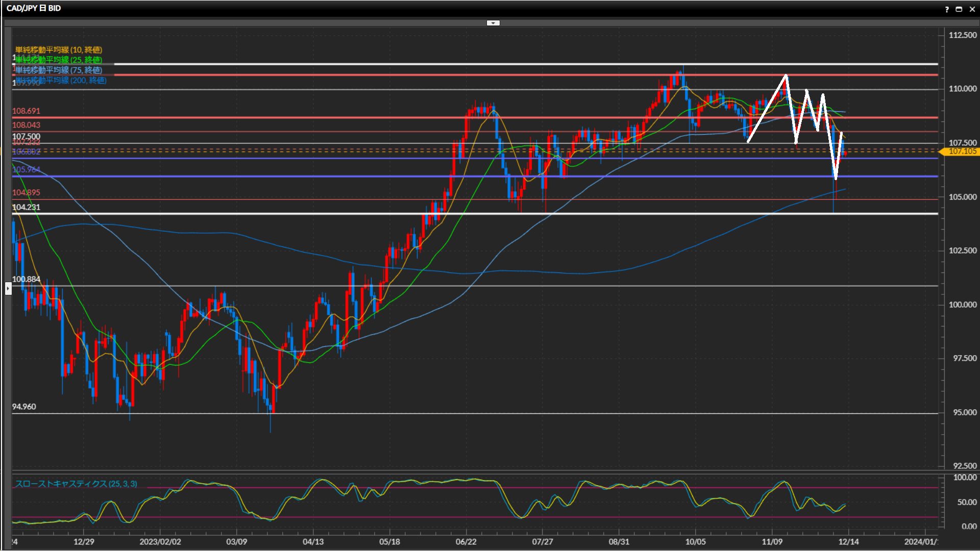Select the green 25-period moving average label
980x551 pixels.
coord(59,60)
